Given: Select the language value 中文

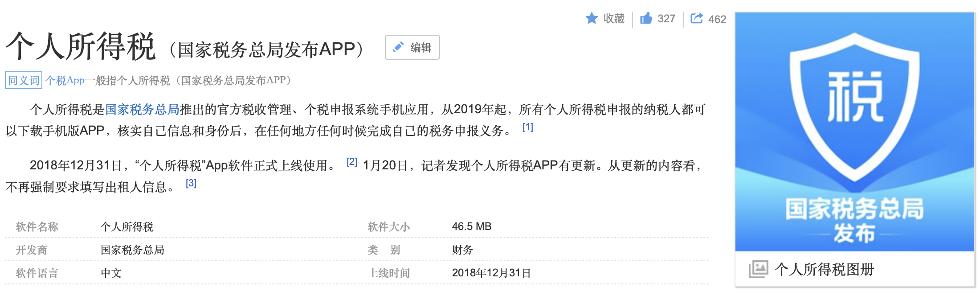Looking at the screenshot, I should [x=111, y=273].
